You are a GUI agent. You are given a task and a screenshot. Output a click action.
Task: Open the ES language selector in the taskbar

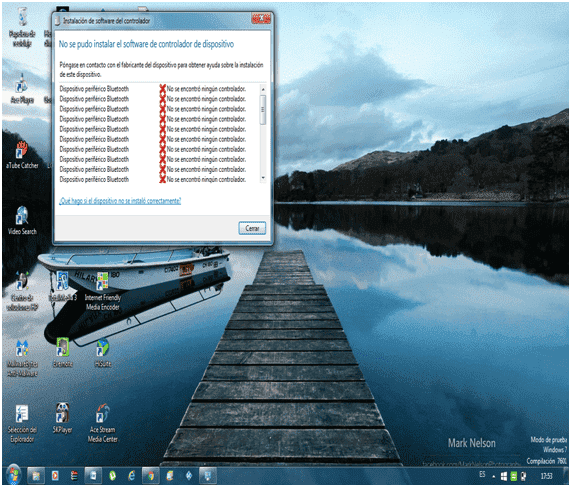click(x=482, y=474)
